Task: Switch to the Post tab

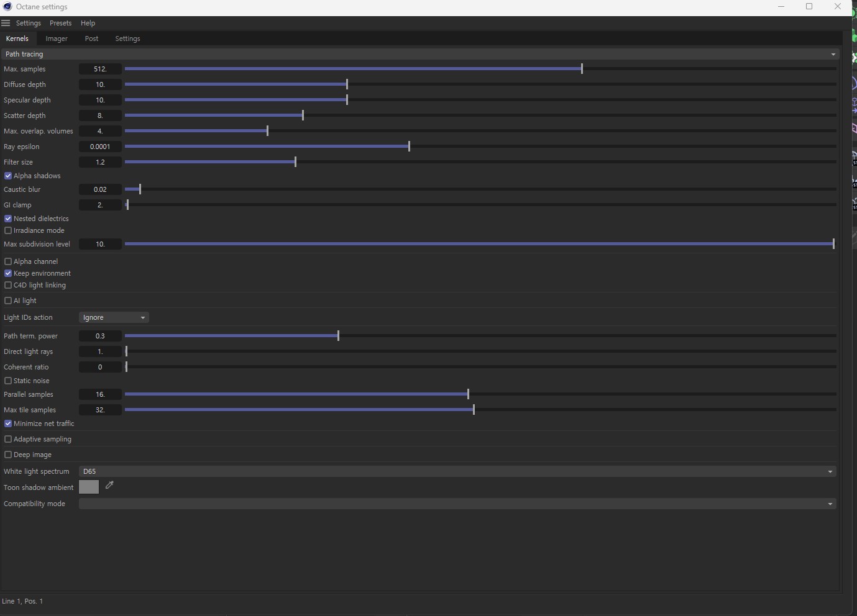Action: pos(91,38)
